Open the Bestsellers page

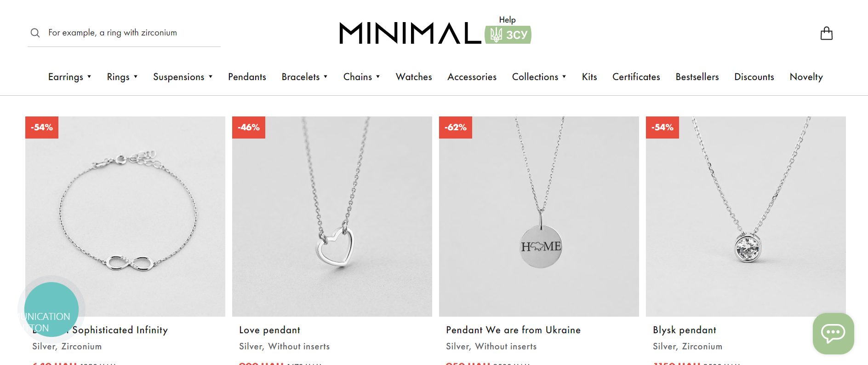(697, 77)
